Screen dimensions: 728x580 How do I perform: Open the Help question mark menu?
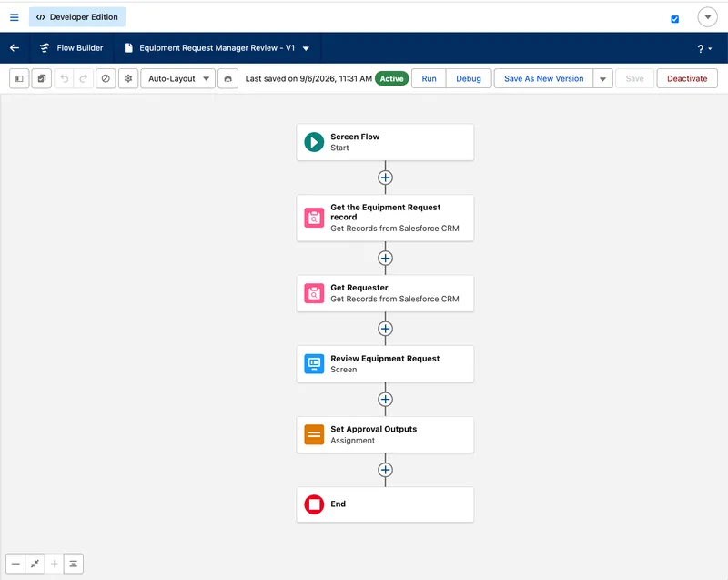[704, 48]
